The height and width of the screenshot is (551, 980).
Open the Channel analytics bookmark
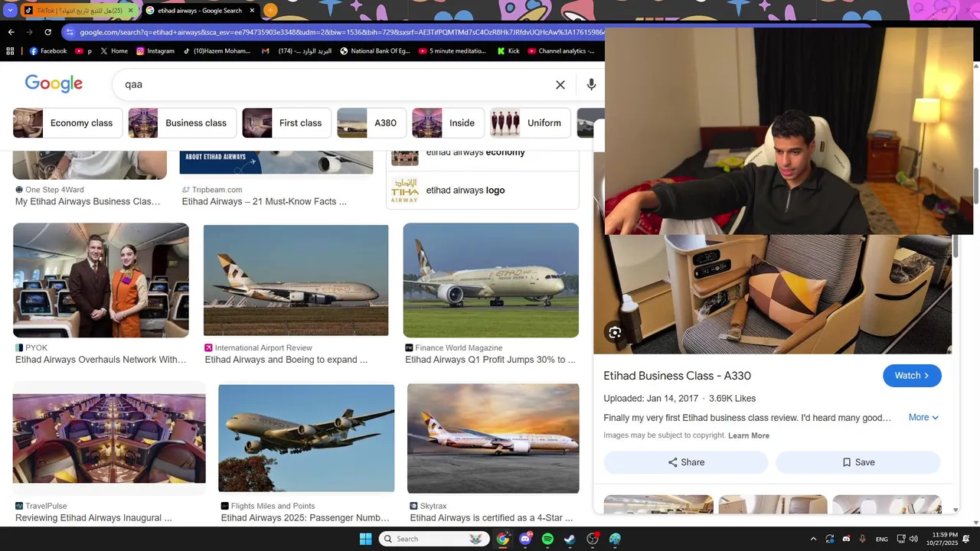point(561,51)
